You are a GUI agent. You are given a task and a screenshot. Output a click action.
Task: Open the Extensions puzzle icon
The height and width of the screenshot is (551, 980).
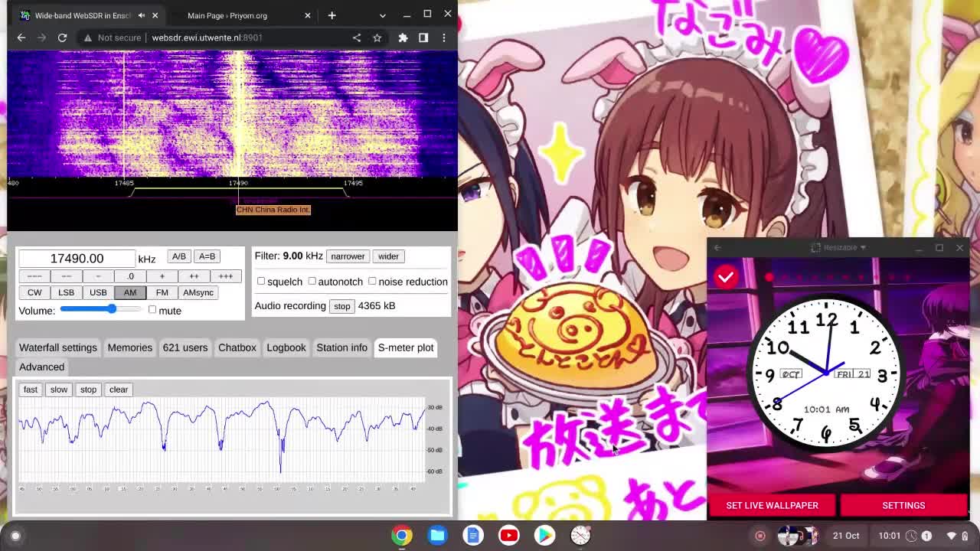click(403, 37)
